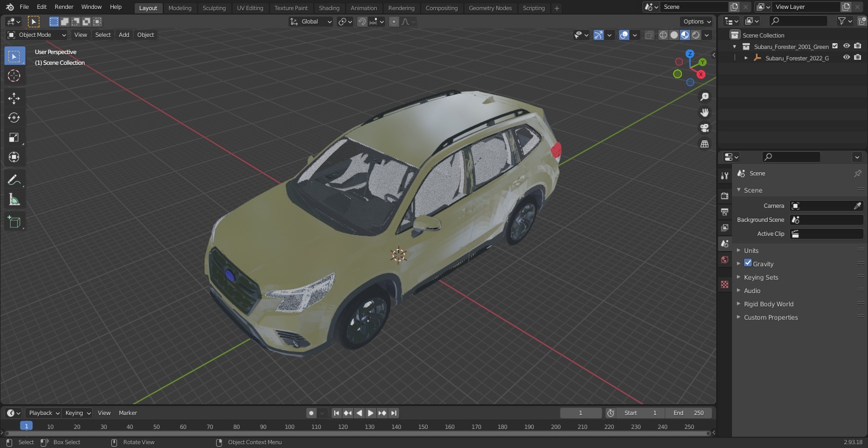
Task: Select the Annotate tool
Action: tap(14, 180)
